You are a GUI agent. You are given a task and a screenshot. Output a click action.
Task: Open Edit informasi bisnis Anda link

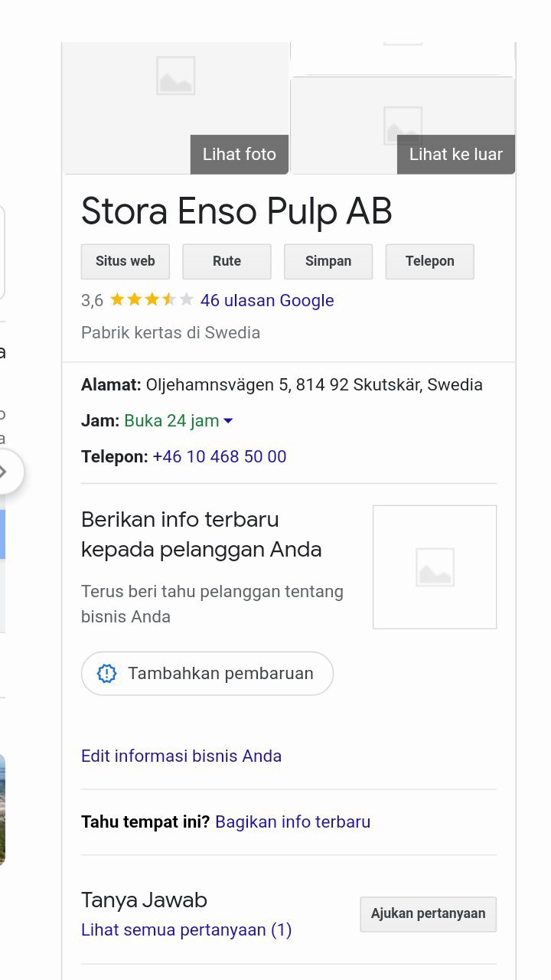pyautogui.click(x=181, y=756)
